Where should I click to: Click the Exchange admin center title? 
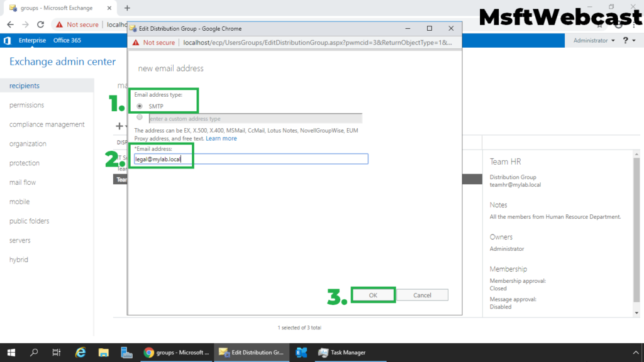tap(62, 62)
